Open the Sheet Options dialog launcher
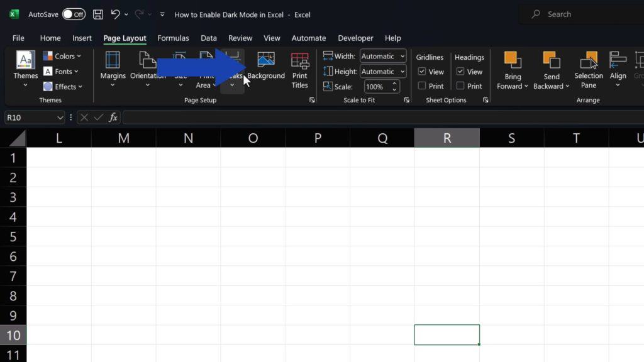This screenshot has width=644, height=362. point(486,100)
